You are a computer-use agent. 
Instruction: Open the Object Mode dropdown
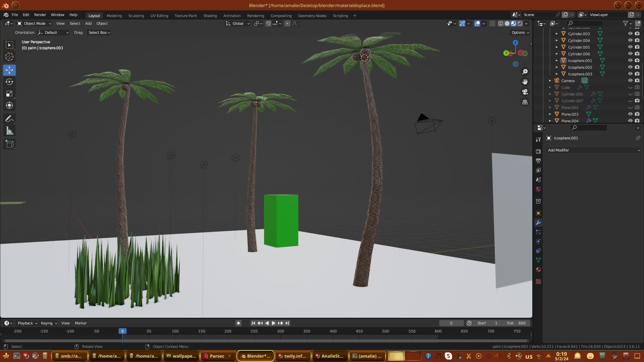pos(34,23)
